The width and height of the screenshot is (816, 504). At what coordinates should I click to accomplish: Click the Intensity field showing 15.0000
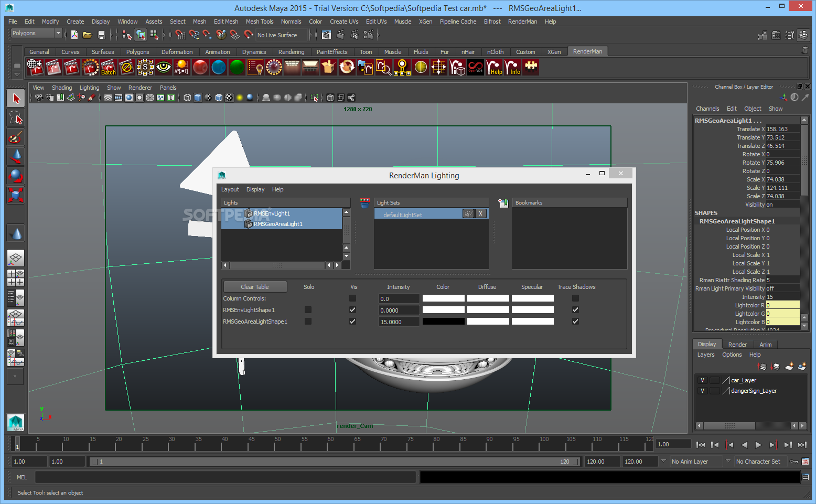click(x=399, y=322)
